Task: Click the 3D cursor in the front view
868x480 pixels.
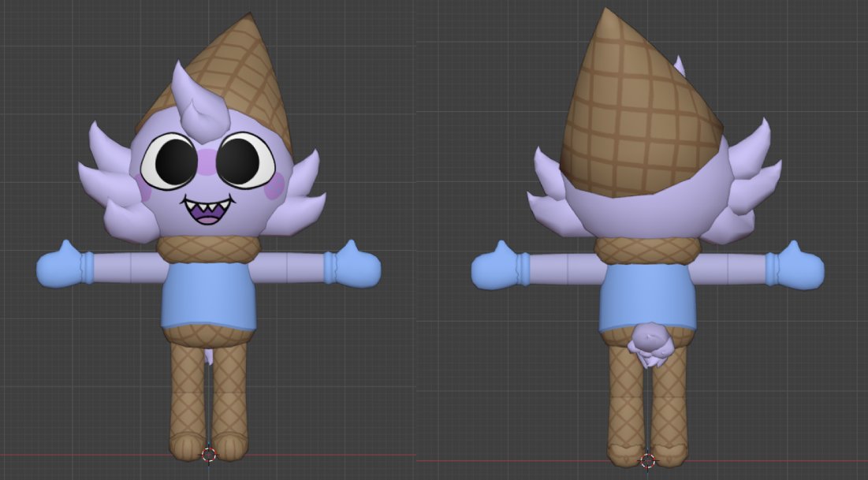Action: (209, 455)
